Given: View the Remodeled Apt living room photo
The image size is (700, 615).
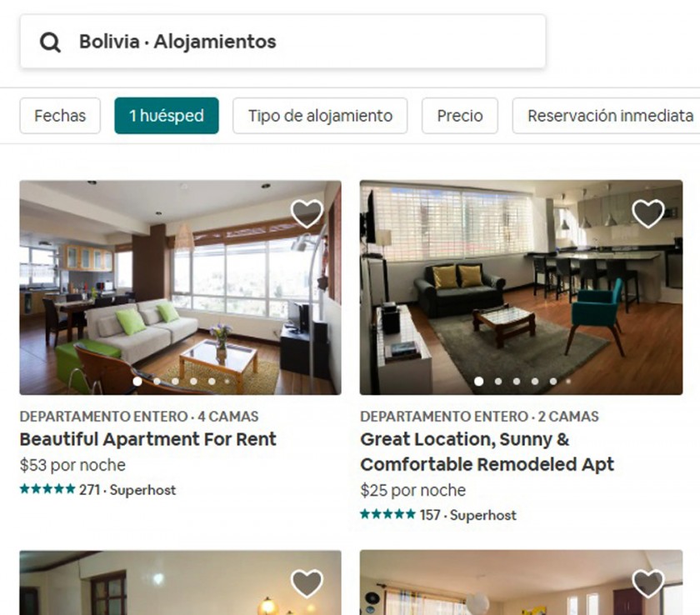Looking at the screenshot, I should pyautogui.click(x=521, y=287).
